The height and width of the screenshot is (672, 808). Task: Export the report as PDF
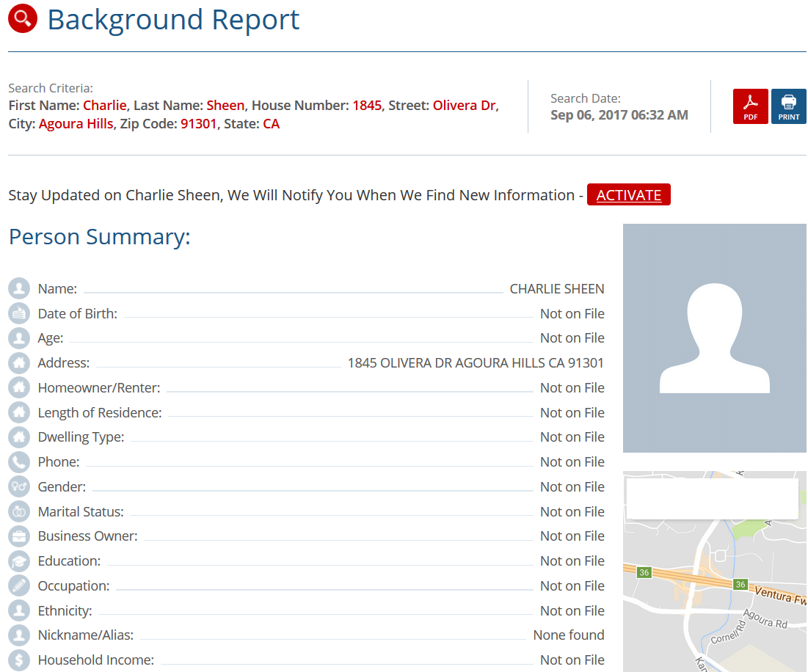click(x=750, y=106)
